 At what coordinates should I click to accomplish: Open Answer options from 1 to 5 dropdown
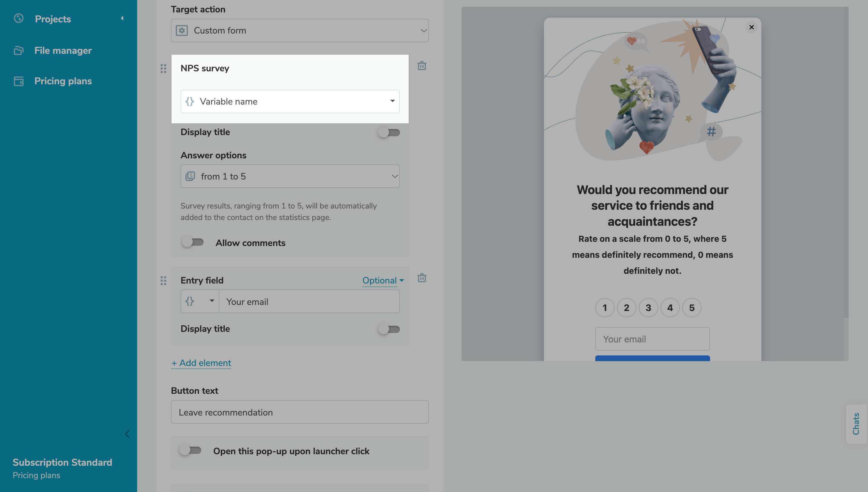click(x=290, y=176)
